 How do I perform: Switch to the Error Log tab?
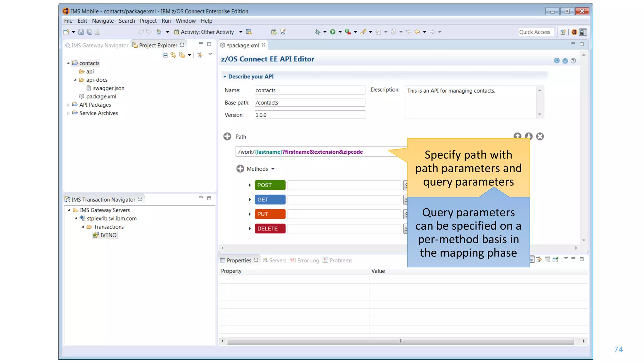(x=305, y=260)
